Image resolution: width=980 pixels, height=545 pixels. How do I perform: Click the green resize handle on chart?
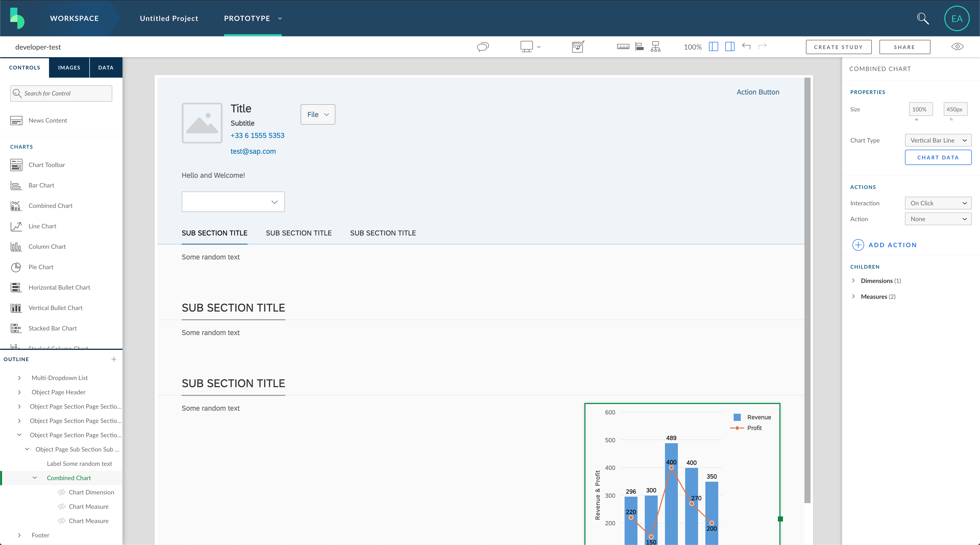[780, 519]
